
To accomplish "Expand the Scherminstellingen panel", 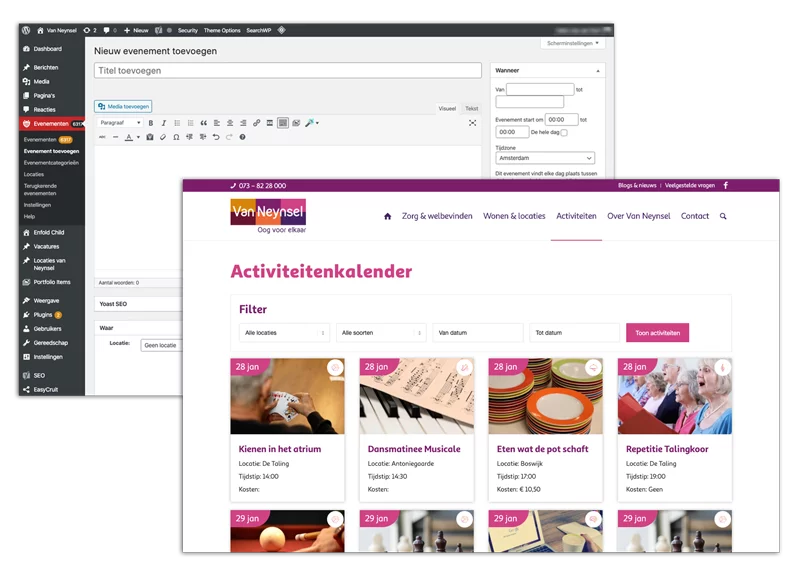I will point(572,43).
